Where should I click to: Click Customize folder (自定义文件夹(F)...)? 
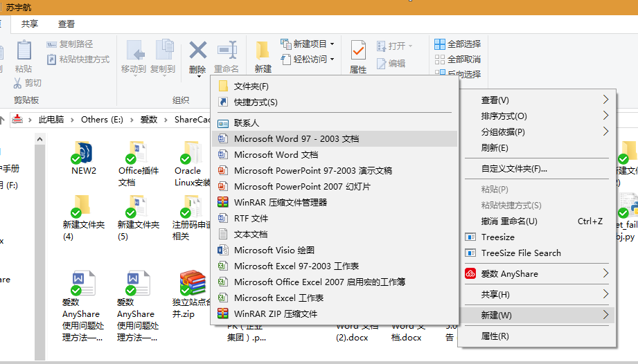537,169
